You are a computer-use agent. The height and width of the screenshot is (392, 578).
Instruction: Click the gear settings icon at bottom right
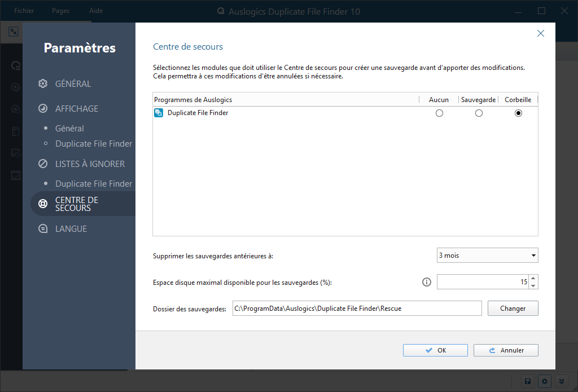545,381
